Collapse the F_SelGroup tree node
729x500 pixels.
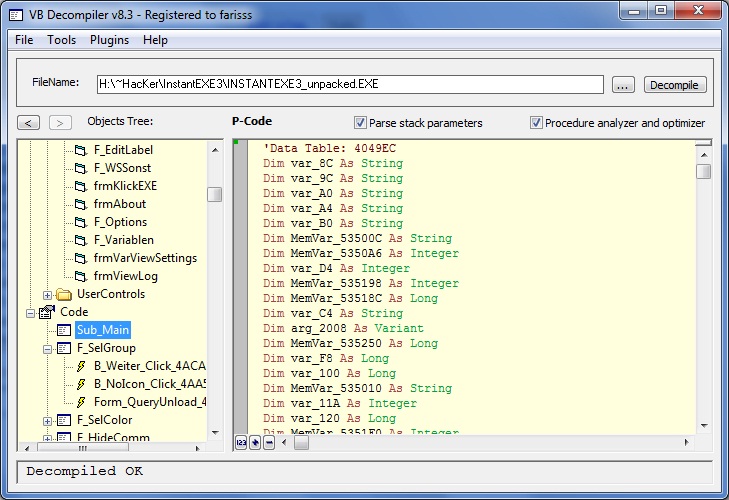pos(47,348)
